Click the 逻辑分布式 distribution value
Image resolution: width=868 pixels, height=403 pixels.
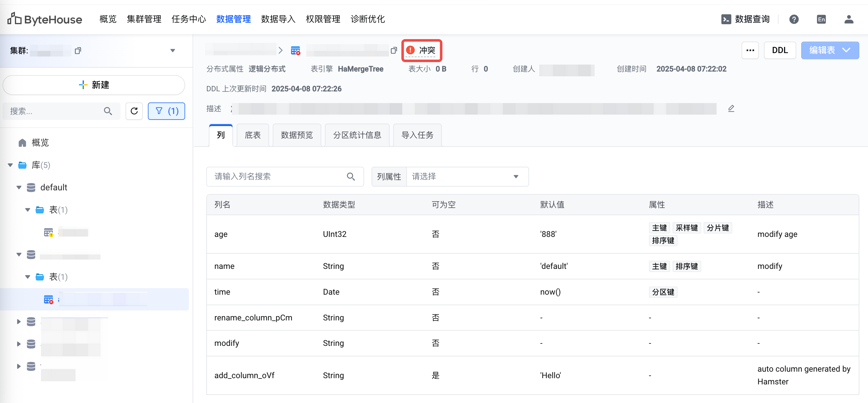267,69
